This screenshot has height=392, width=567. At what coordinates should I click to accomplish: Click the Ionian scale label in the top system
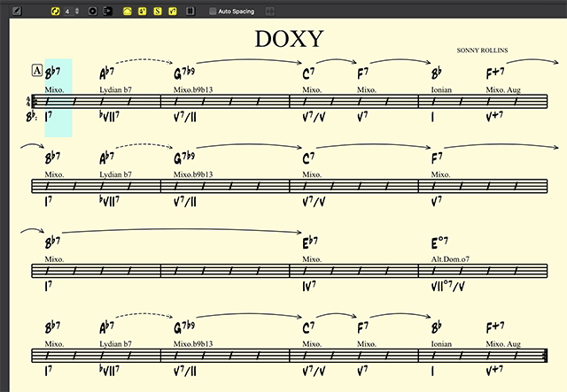coord(441,89)
